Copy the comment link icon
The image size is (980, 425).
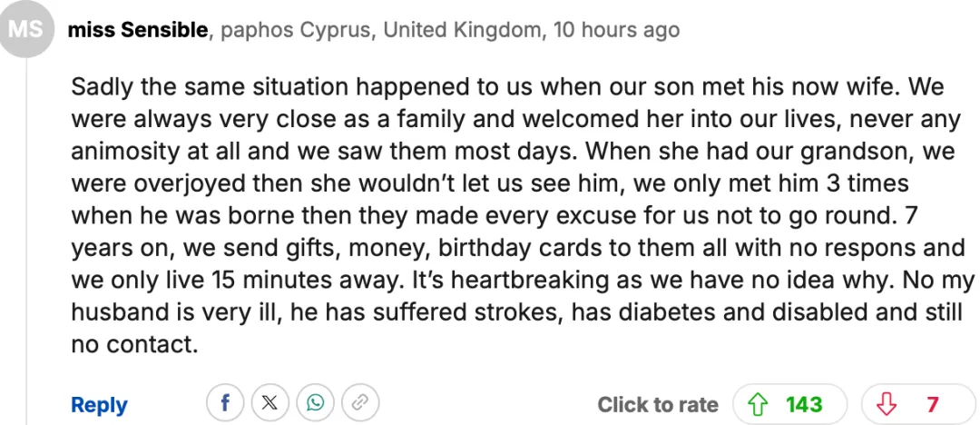pos(359,402)
